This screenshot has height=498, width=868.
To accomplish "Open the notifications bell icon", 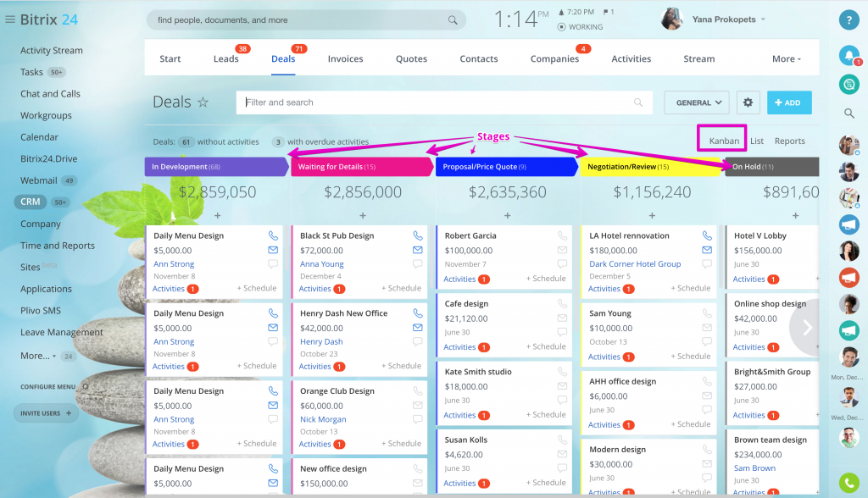I will pos(849,55).
